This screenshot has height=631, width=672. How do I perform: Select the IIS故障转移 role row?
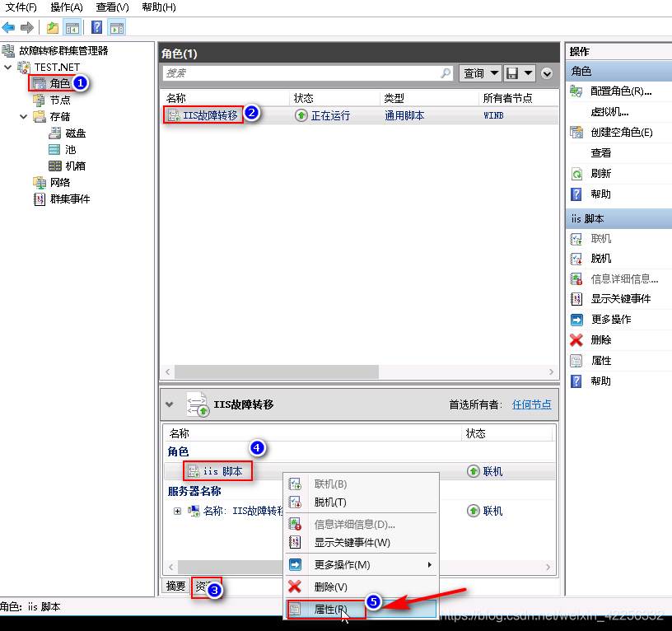360,115
